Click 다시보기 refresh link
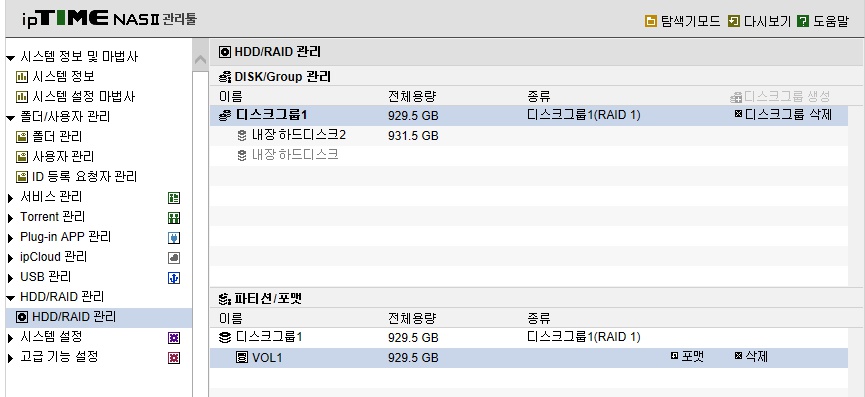The height and width of the screenshot is (397, 865). click(x=767, y=22)
